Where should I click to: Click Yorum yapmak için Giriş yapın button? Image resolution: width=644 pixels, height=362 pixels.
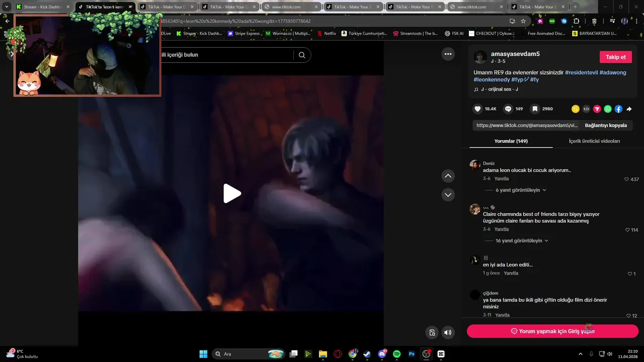552,331
